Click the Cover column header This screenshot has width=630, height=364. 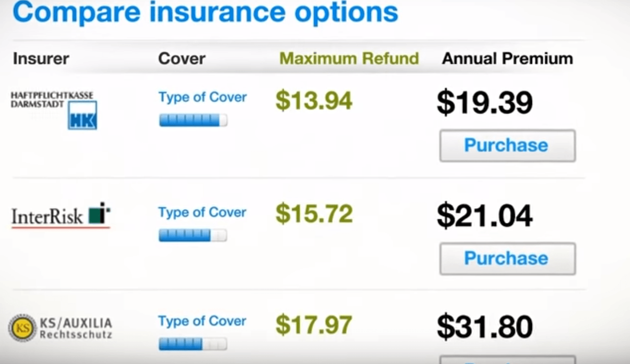pos(182,59)
